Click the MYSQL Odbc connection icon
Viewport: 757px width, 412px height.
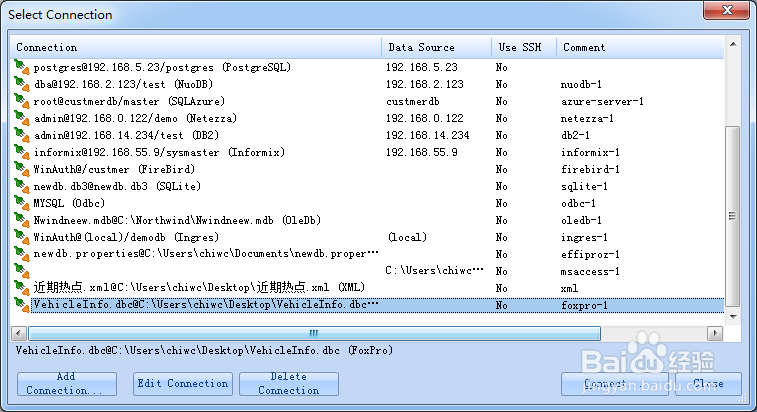pos(22,203)
